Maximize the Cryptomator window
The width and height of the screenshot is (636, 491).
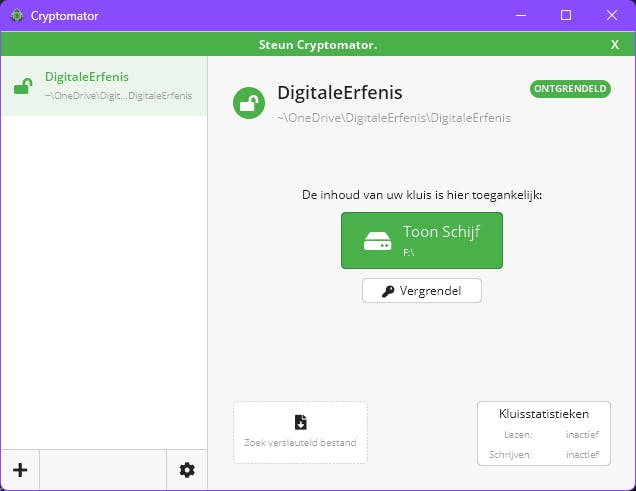(566, 15)
